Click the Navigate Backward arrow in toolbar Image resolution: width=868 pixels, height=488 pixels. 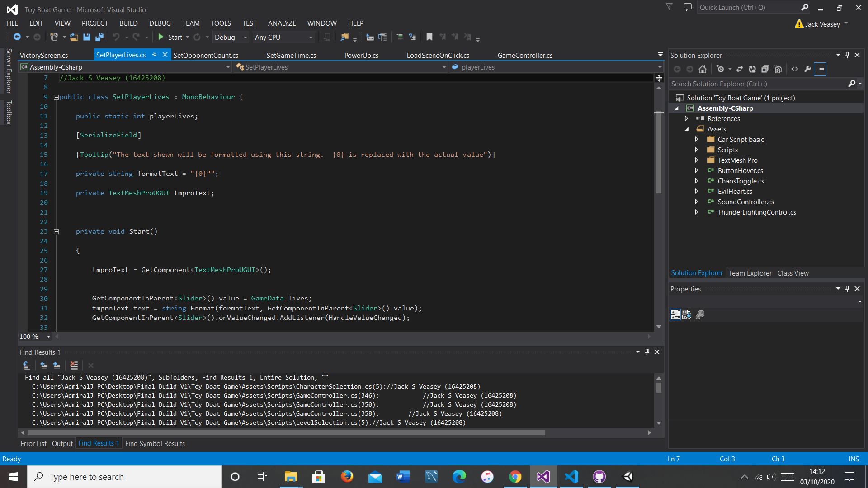(x=17, y=37)
